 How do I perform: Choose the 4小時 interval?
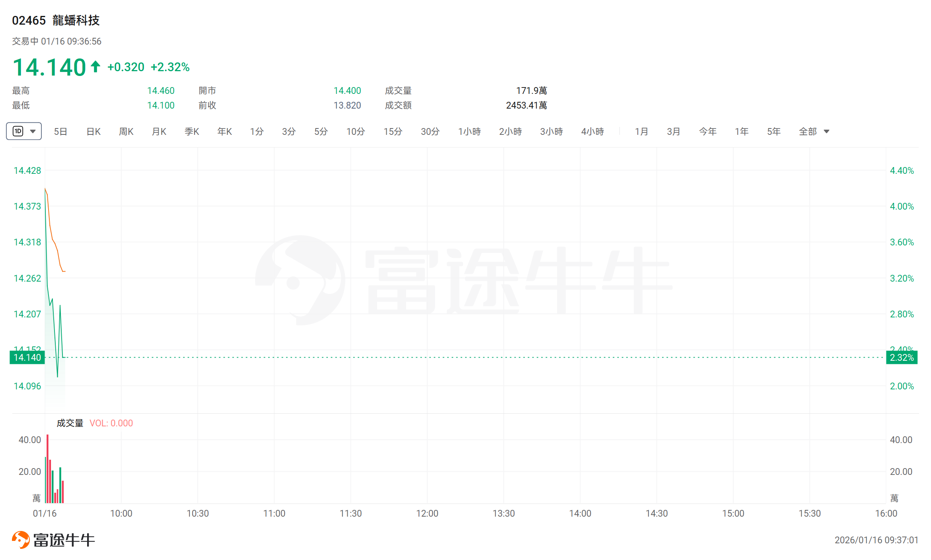pos(592,131)
